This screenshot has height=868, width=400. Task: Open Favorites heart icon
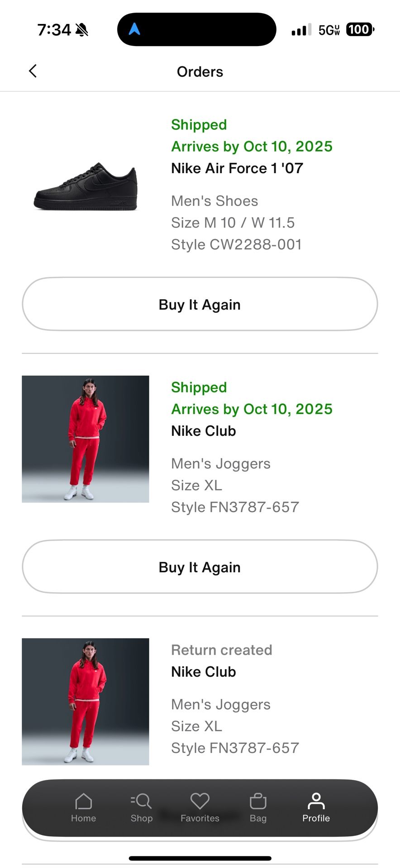click(200, 802)
